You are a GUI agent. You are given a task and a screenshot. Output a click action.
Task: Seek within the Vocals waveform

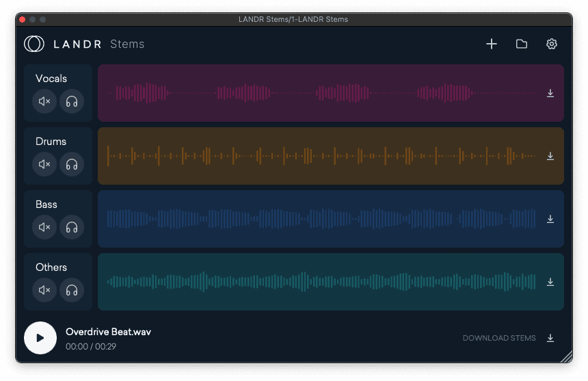tap(321, 93)
